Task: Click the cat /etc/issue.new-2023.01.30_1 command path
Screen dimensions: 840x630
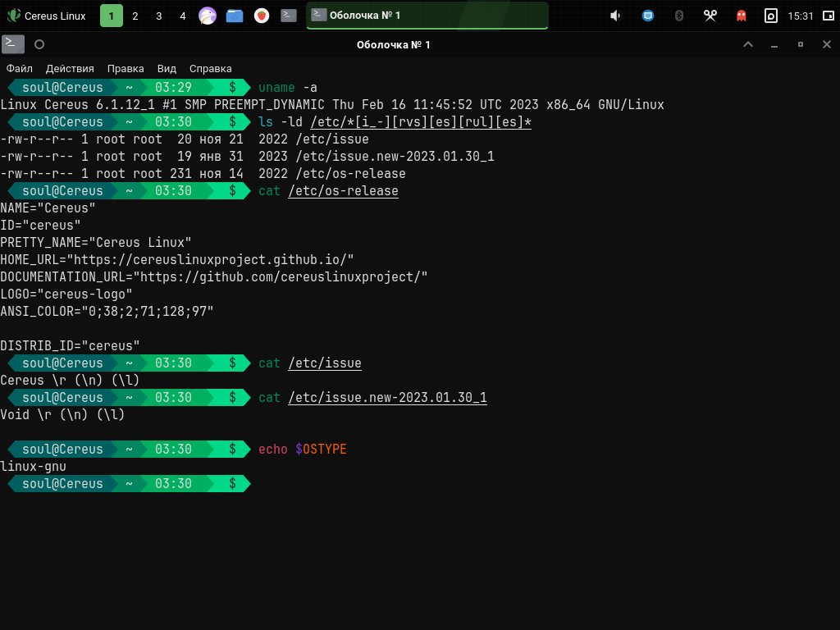Action: coord(387,398)
